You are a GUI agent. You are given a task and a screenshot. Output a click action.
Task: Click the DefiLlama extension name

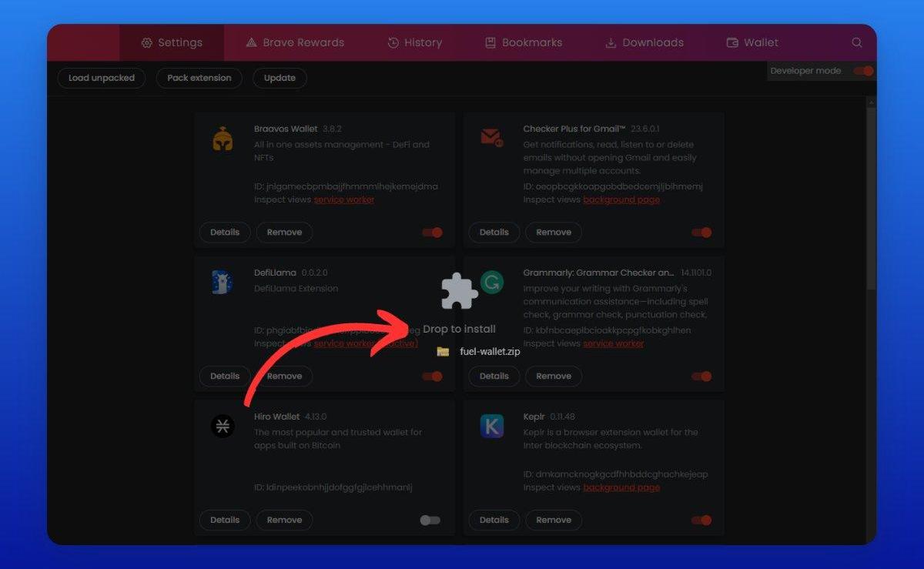point(275,273)
